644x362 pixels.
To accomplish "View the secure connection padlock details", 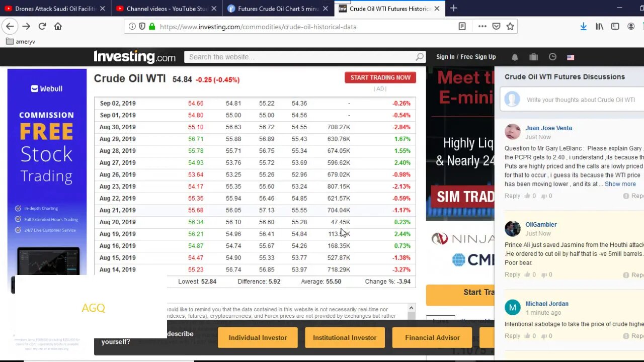I will pyautogui.click(x=151, y=27).
